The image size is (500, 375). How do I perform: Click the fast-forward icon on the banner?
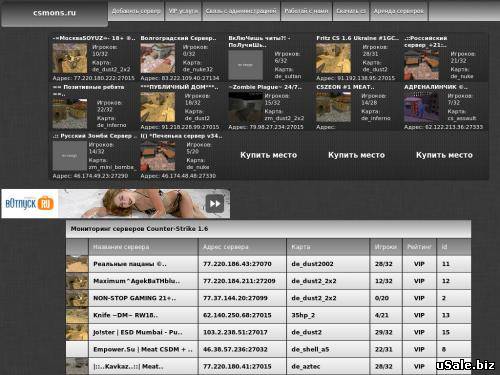coord(215,203)
